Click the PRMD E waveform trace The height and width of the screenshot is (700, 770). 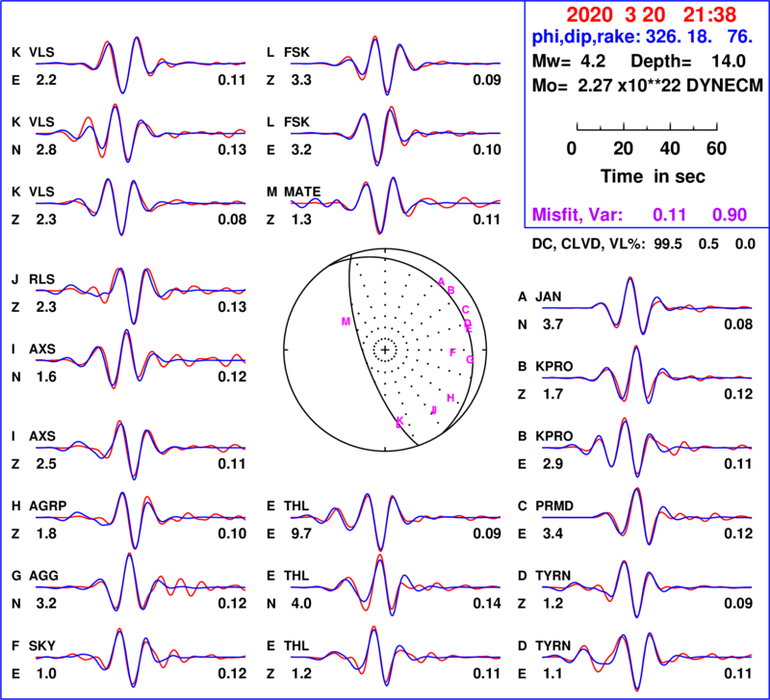[647, 516]
